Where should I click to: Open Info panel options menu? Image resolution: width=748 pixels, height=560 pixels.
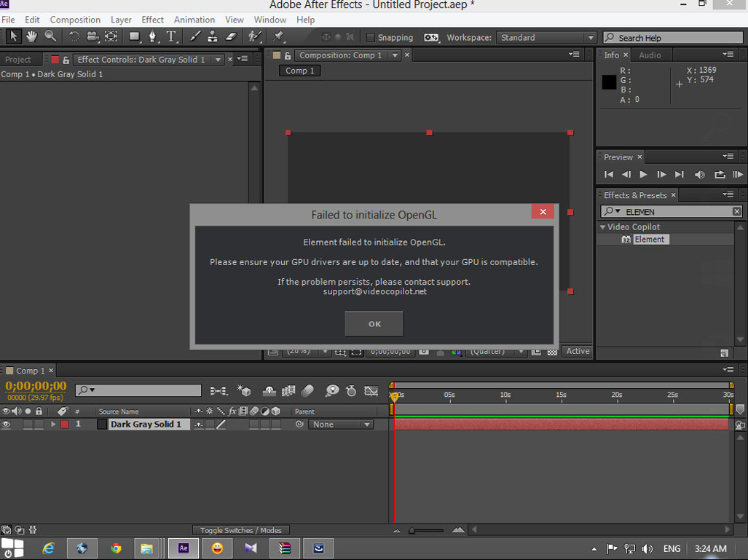pos(728,55)
